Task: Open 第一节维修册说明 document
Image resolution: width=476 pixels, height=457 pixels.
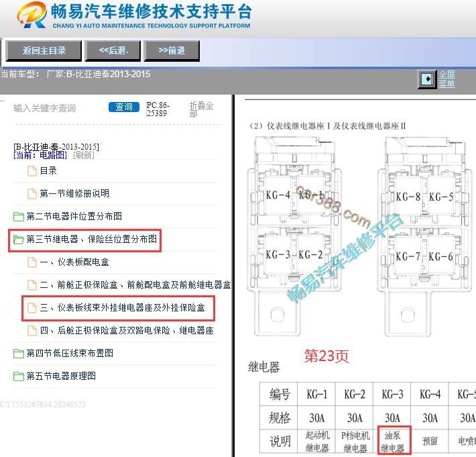Action: (x=74, y=193)
